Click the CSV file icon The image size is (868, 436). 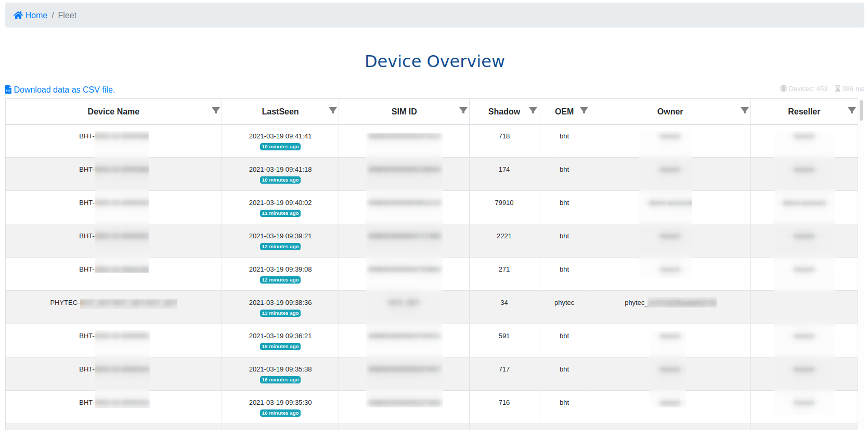point(8,90)
